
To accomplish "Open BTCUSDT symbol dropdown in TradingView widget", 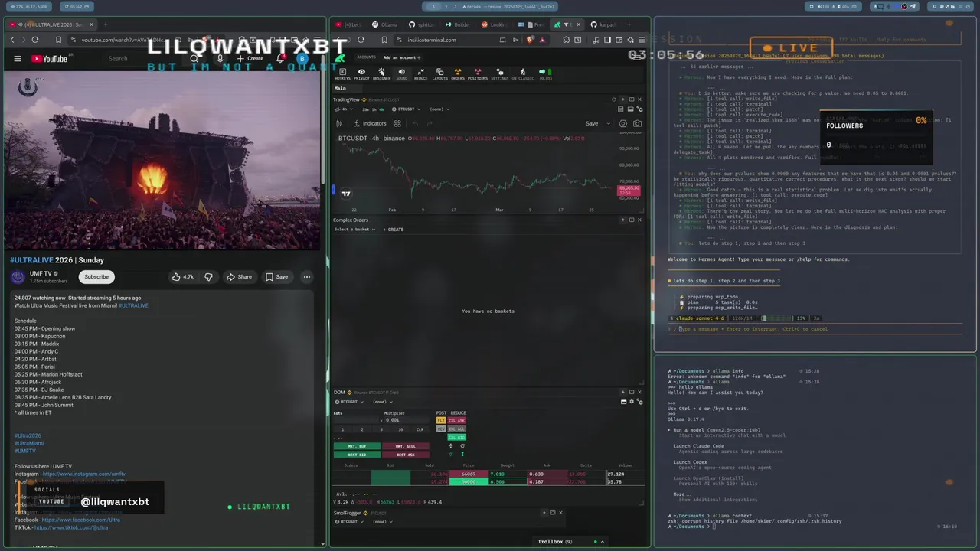I will coord(406,109).
